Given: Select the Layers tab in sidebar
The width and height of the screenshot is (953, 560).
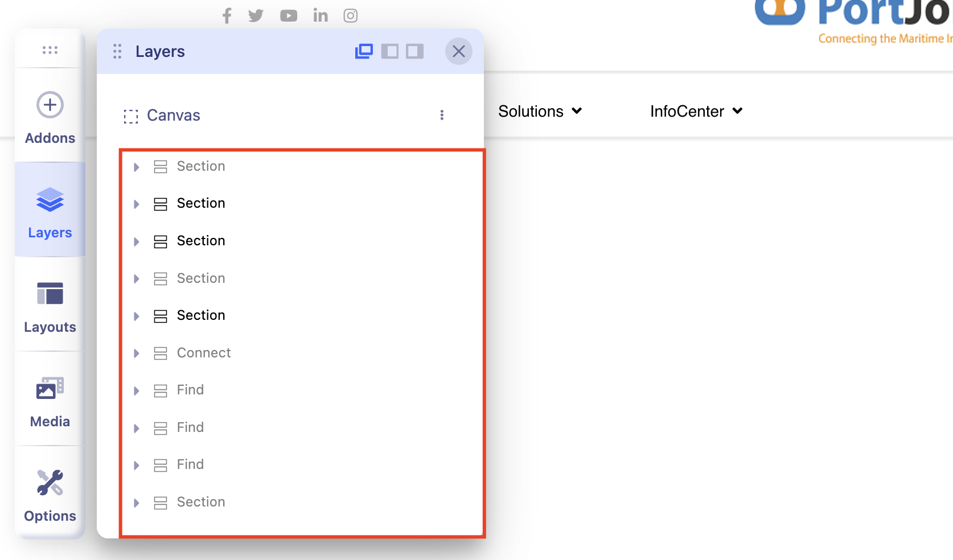Looking at the screenshot, I should click(x=50, y=211).
